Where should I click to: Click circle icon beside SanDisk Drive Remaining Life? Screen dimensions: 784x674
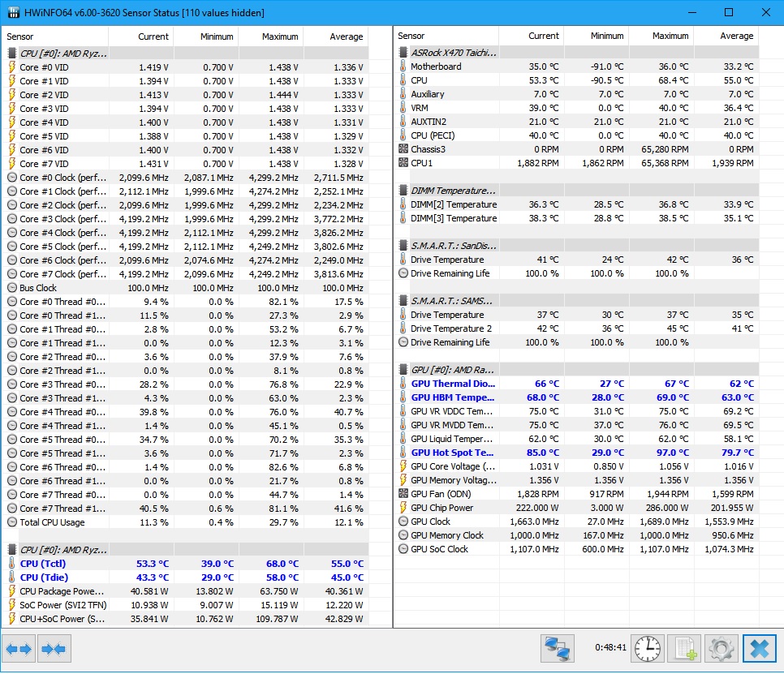(x=403, y=273)
